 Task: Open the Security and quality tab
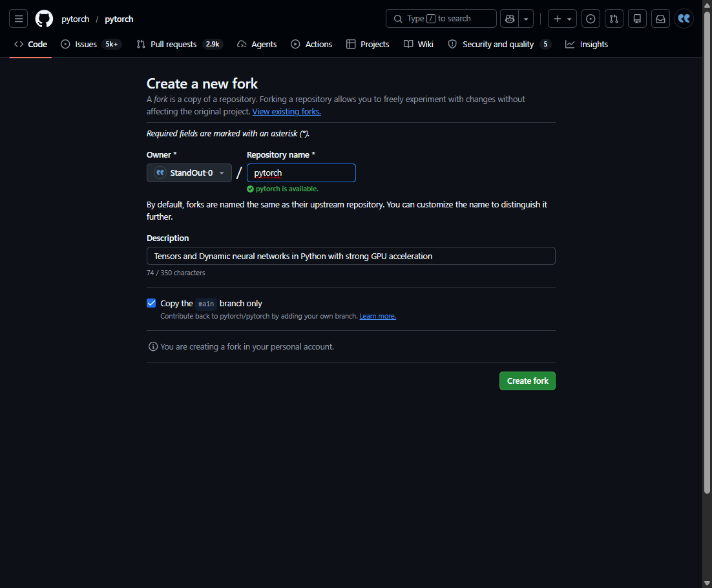pos(499,44)
